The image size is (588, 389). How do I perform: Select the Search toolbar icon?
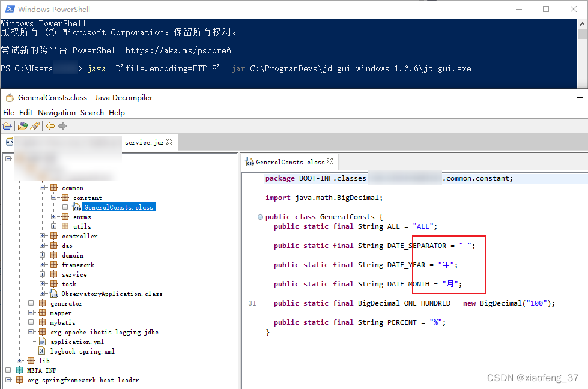35,126
